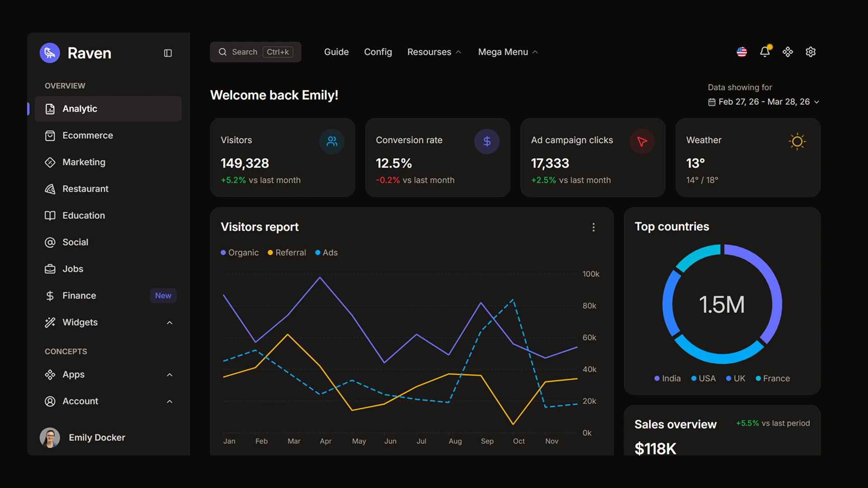Image resolution: width=868 pixels, height=488 pixels.
Task: Click the 1.5M donut center total
Action: pyautogui.click(x=722, y=305)
